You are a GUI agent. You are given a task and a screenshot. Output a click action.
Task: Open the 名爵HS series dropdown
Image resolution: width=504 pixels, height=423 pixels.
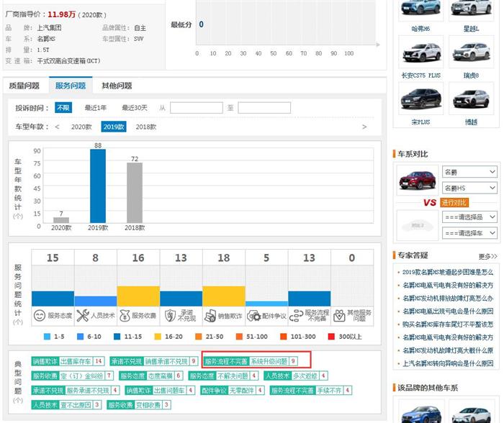tap(469, 188)
